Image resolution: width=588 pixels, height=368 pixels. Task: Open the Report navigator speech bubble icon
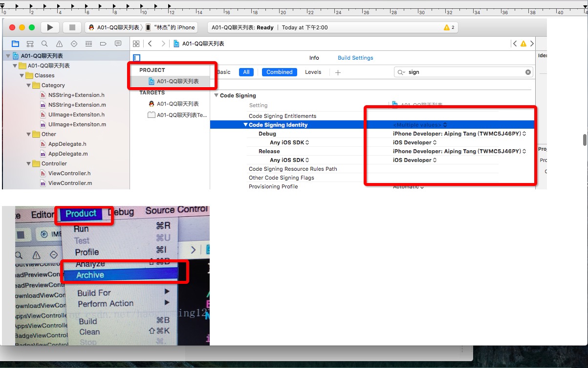118,44
